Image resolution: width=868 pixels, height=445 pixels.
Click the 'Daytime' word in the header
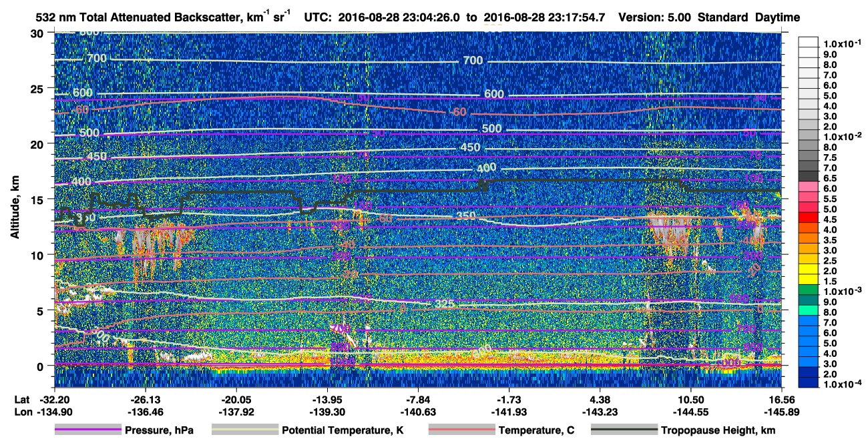point(777,17)
